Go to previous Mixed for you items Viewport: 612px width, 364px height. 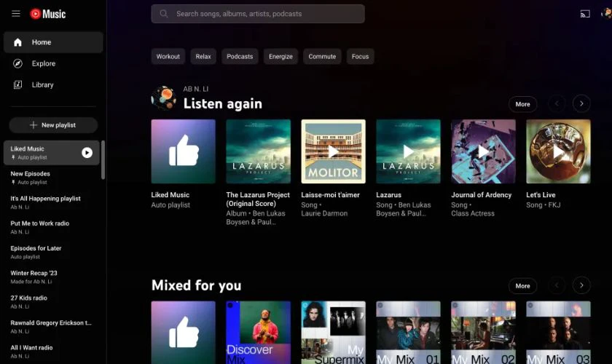coord(557,285)
